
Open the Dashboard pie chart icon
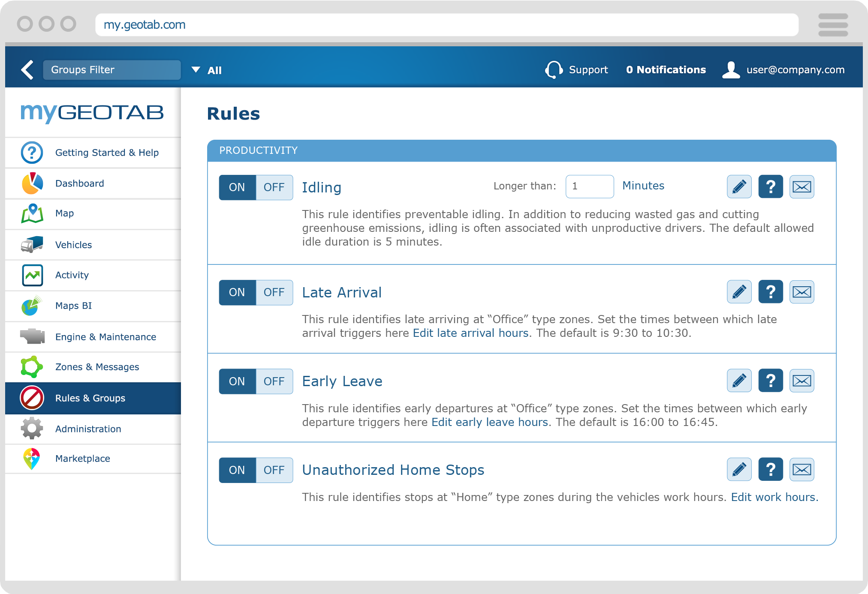[x=32, y=183]
